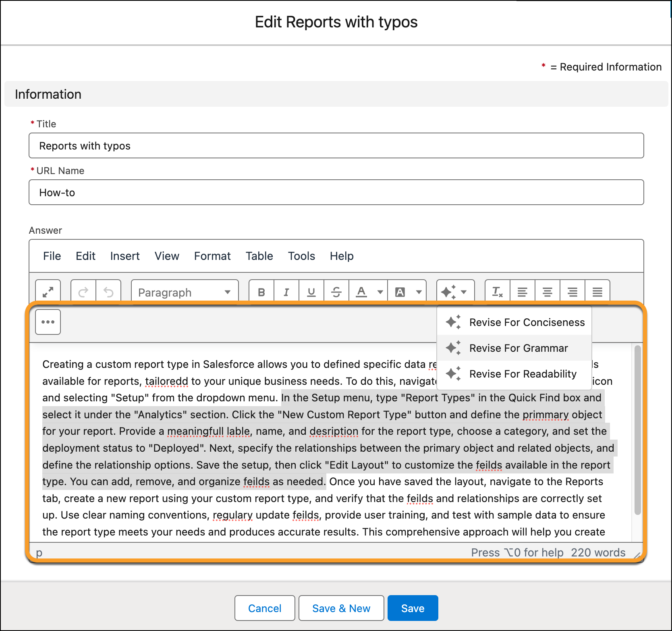Image resolution: width=672 pixels, height=631 pixels.
Task: Justify the paragraph text
Action: [597, 292]
